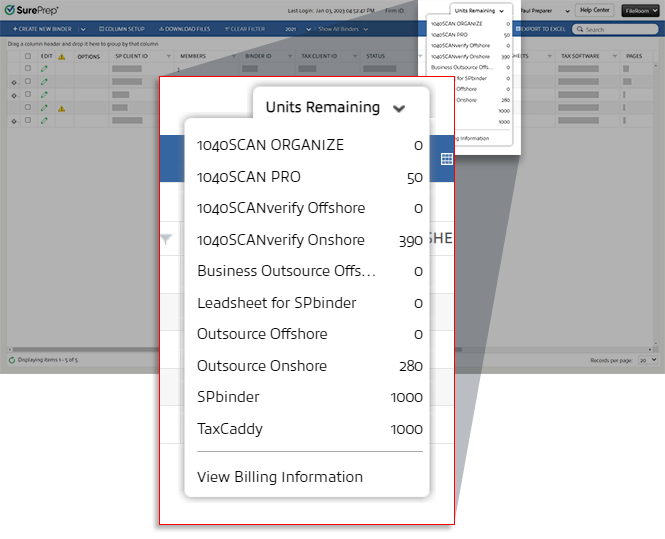
Task: Click the grid's vertical scrollbar up arrow
Action: click(x=657, y=66)
